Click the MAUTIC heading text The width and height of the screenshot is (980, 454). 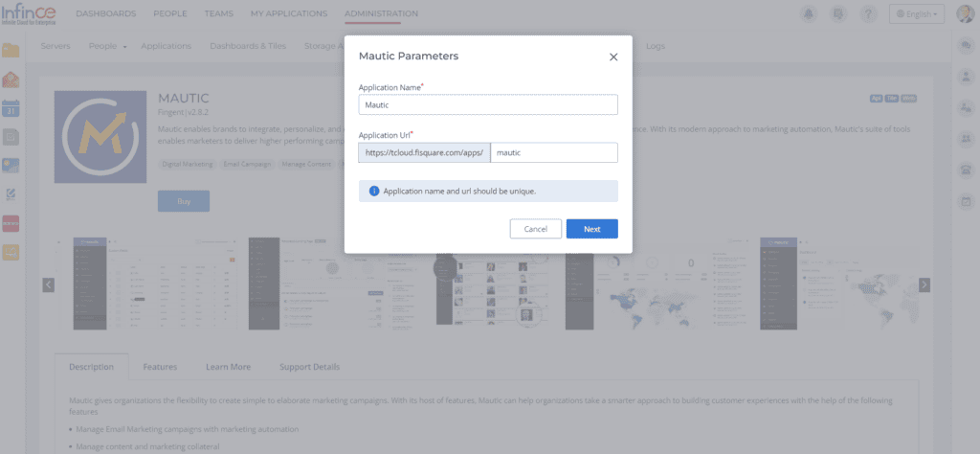(184, 99)
